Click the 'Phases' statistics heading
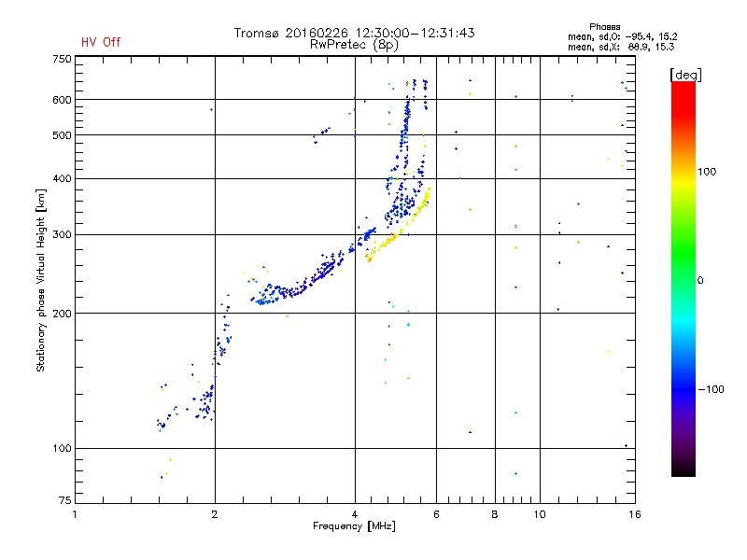Viewport: 747px width, 560px height. pyautogui.click(x=604, y=27)
